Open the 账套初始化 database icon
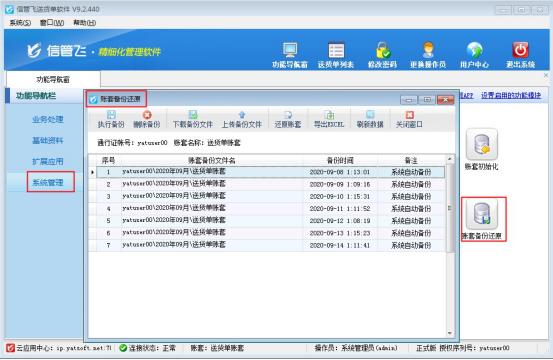This screenshot has width=553, height=360. coord(481,144)
